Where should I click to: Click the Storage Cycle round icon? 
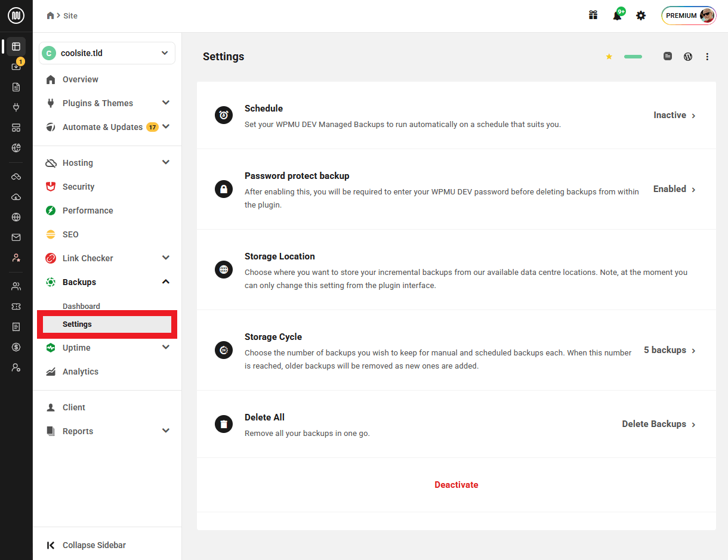pos(224,350)
